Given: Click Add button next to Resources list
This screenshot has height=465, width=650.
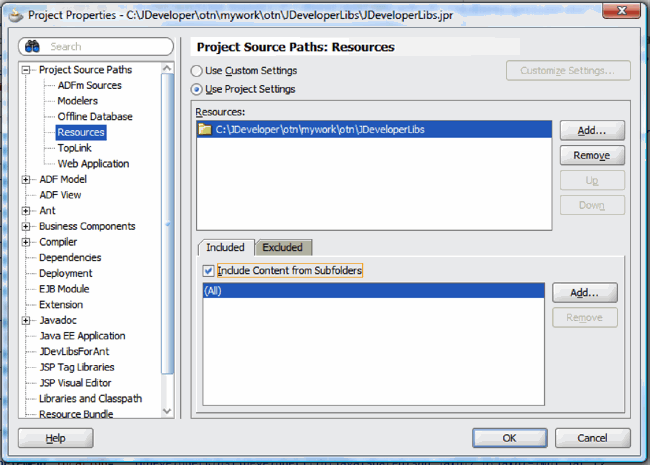Looking at the screenshot, I should (x=592, y=130).
